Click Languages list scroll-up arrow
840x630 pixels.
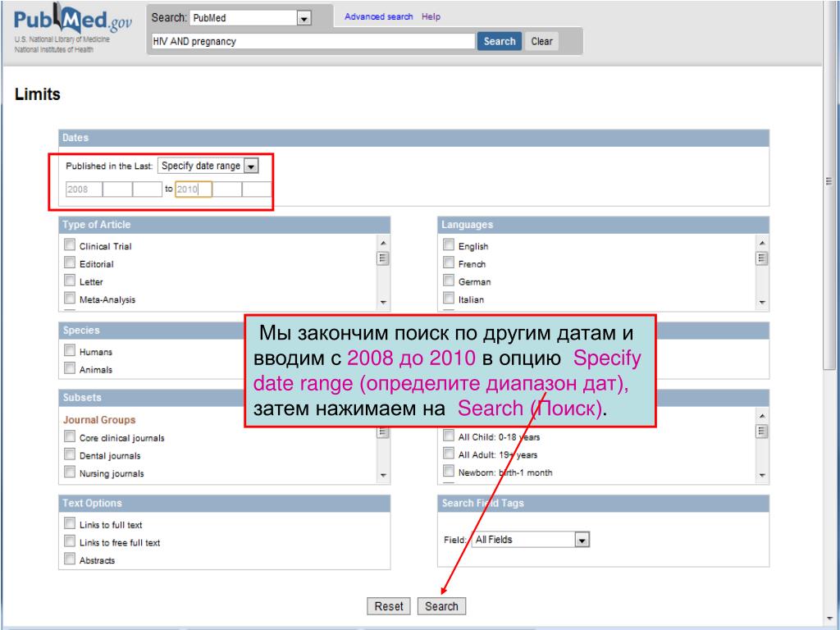(762, 243)
